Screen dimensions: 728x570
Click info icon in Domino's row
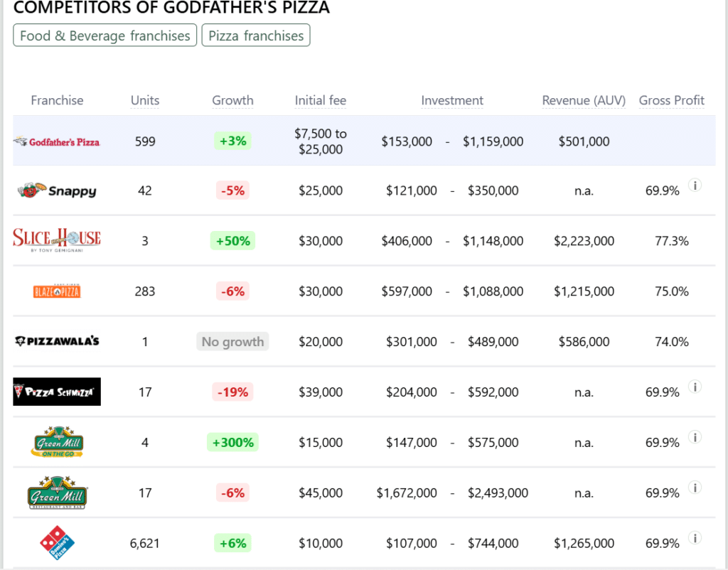(x=695, y=538)
